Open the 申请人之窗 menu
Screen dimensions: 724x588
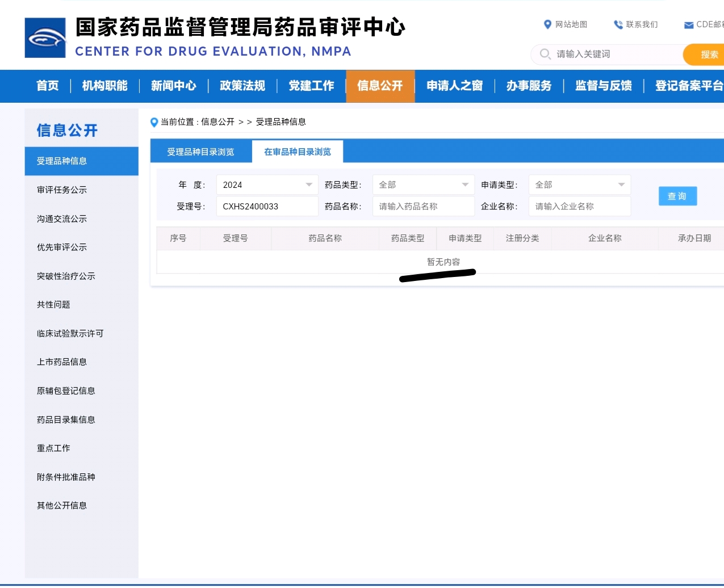(x=455, y=86)
